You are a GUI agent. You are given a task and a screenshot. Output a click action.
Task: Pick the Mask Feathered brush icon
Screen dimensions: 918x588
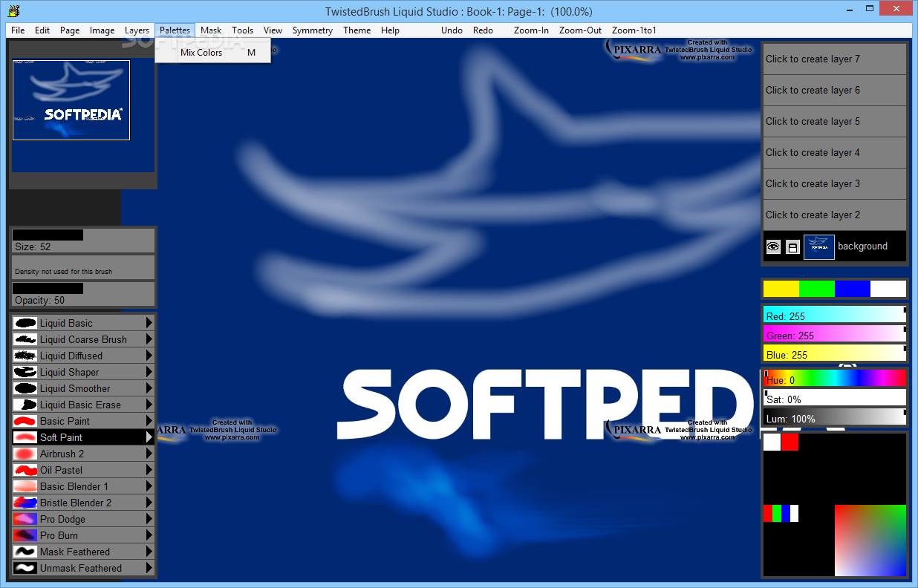(25, 552)
